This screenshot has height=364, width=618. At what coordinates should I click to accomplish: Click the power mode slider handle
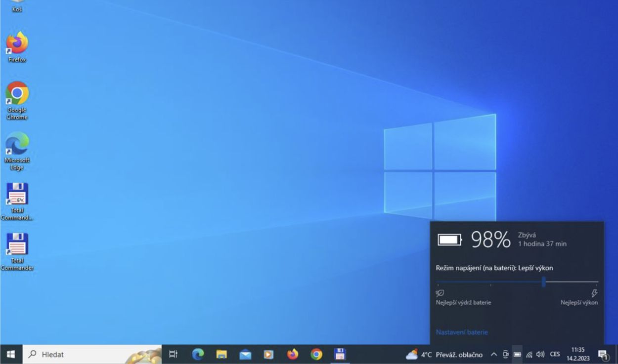(543, 282)
